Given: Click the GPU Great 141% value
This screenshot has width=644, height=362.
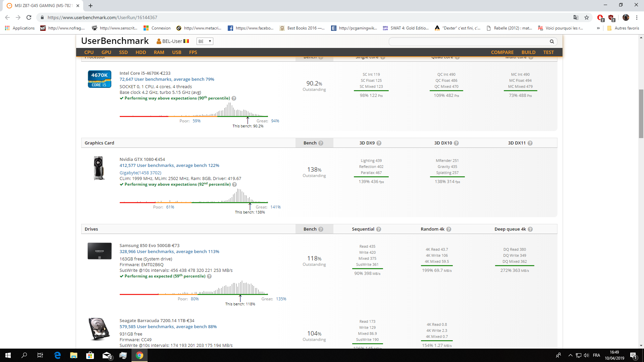Looking at the screenshot, I should coord(275,207).
